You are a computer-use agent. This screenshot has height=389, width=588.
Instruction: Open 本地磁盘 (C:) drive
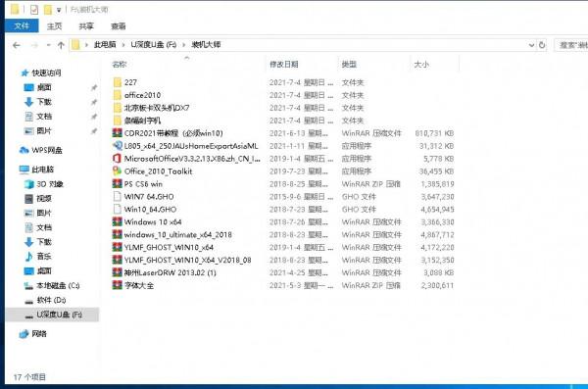point(58,285)
